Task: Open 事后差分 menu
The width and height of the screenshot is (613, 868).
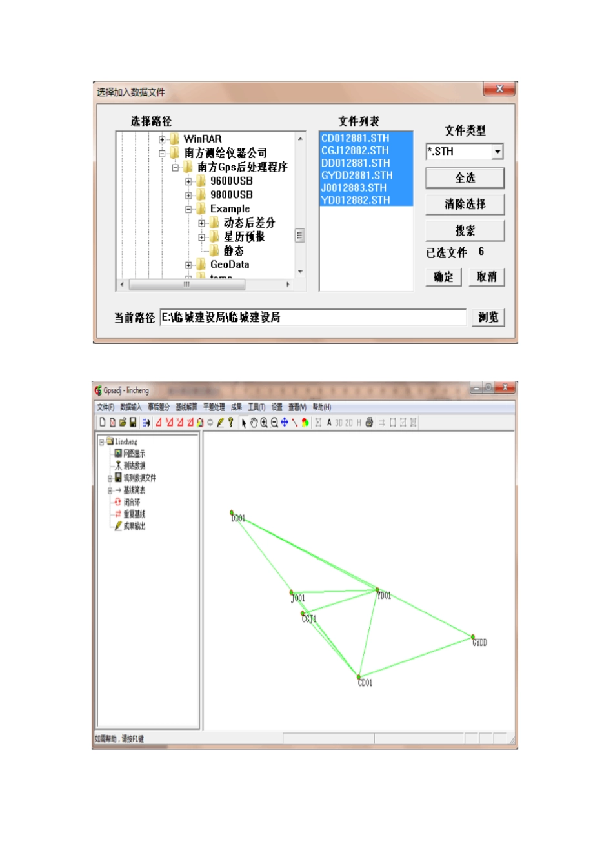Action: point(158,407)
